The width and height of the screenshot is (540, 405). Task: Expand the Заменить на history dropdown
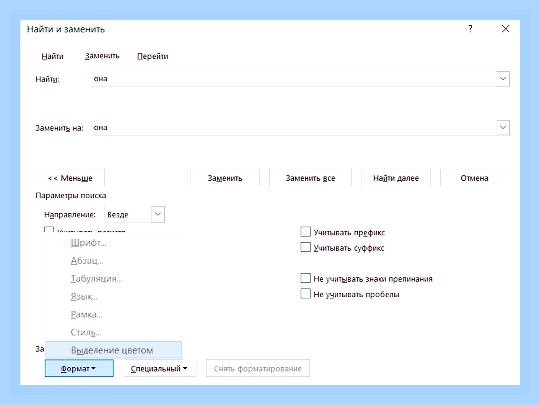click(503, 128)
